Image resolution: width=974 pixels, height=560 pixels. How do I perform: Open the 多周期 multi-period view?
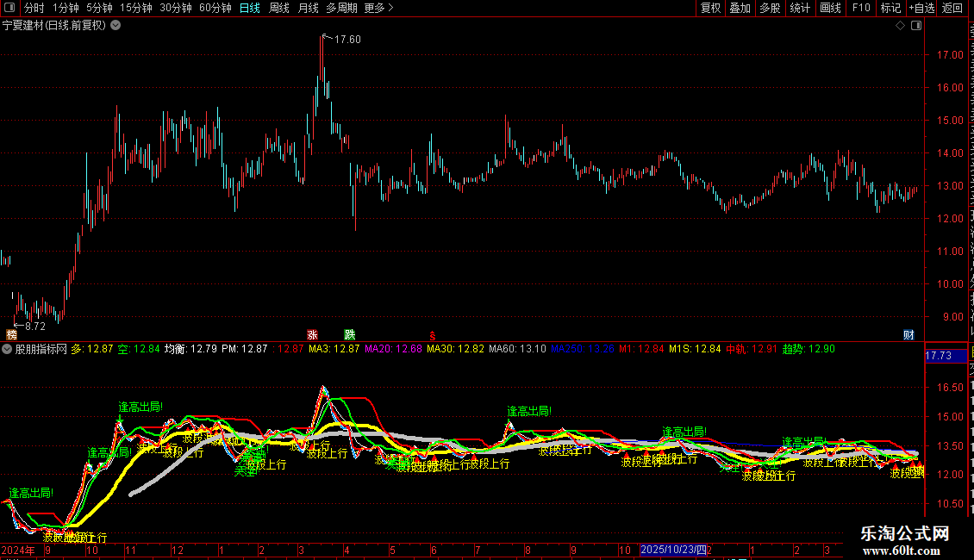[x=341, y=8]
